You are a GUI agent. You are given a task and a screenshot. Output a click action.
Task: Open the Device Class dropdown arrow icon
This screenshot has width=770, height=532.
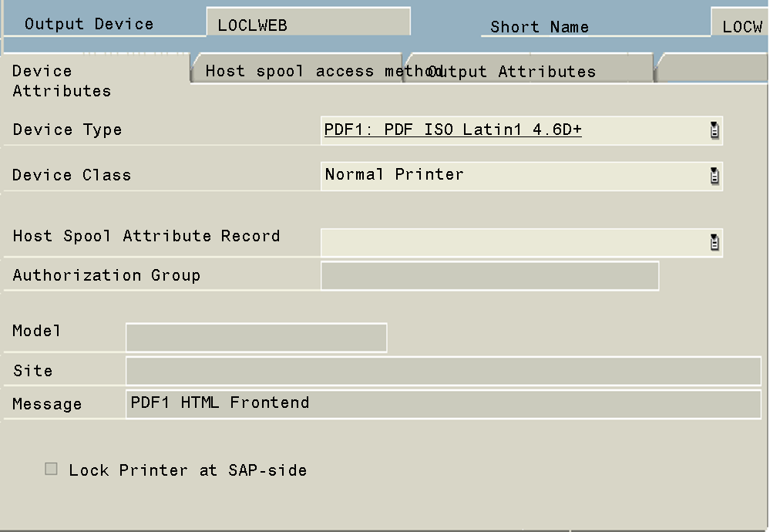(715, 176)
